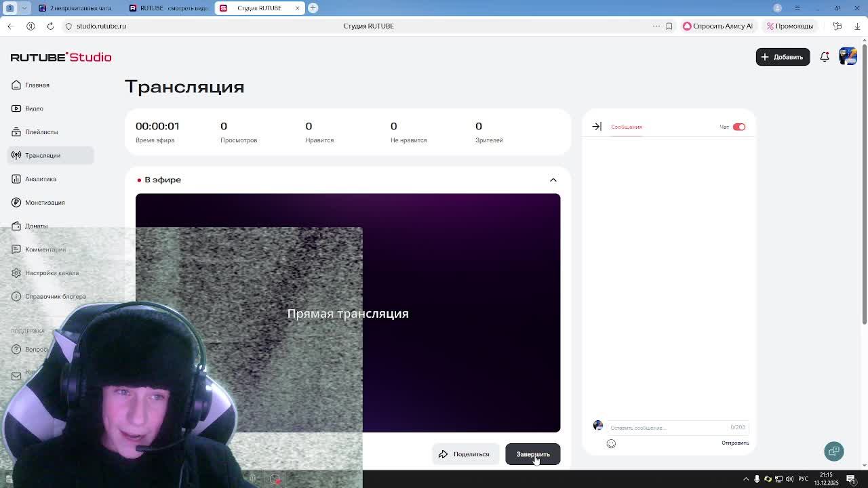Open Аналитика in the sidebar

(34, 179)
